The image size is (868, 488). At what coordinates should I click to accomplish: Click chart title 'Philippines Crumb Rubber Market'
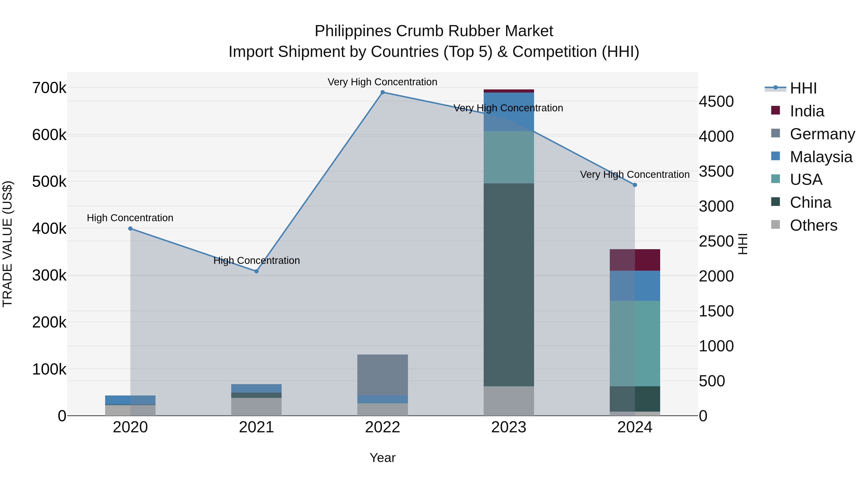434,31
